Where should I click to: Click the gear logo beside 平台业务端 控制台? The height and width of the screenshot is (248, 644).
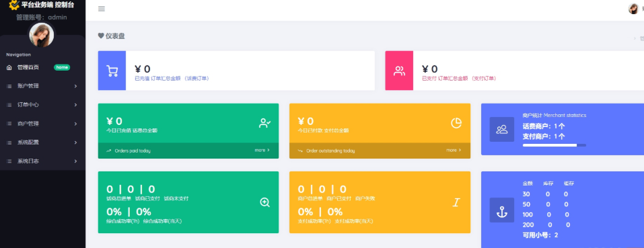tap(14, 5)
